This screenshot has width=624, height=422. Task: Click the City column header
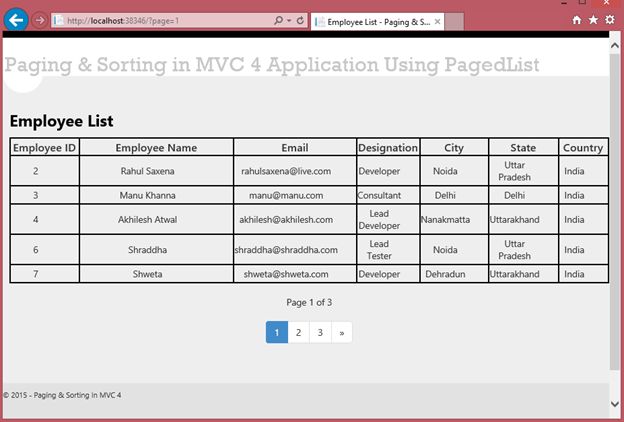[x=454, y=148]
